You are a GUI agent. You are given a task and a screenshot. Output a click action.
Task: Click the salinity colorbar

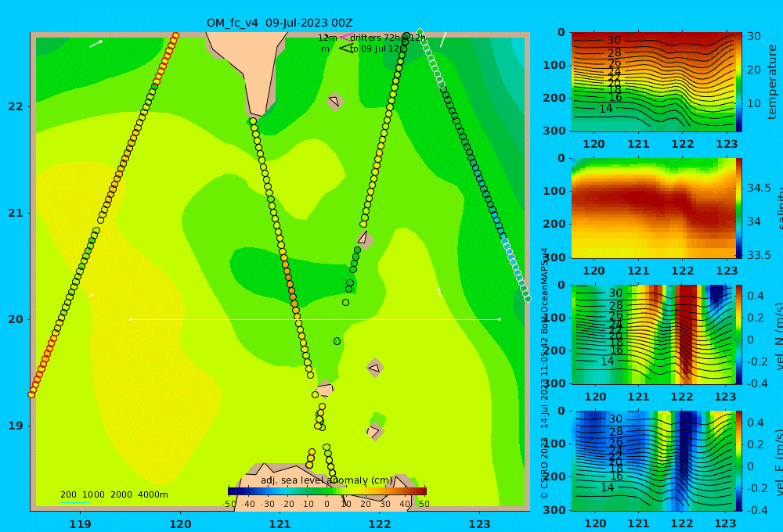coord(738,208)
